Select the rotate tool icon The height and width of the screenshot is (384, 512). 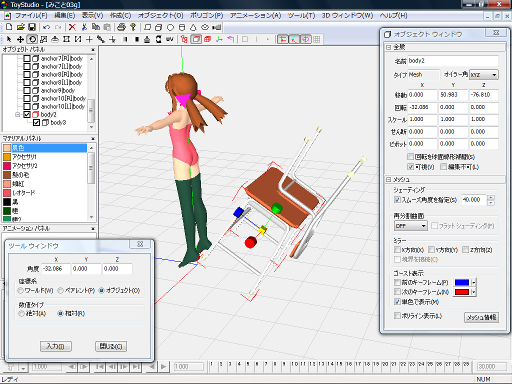click(32, 39)
